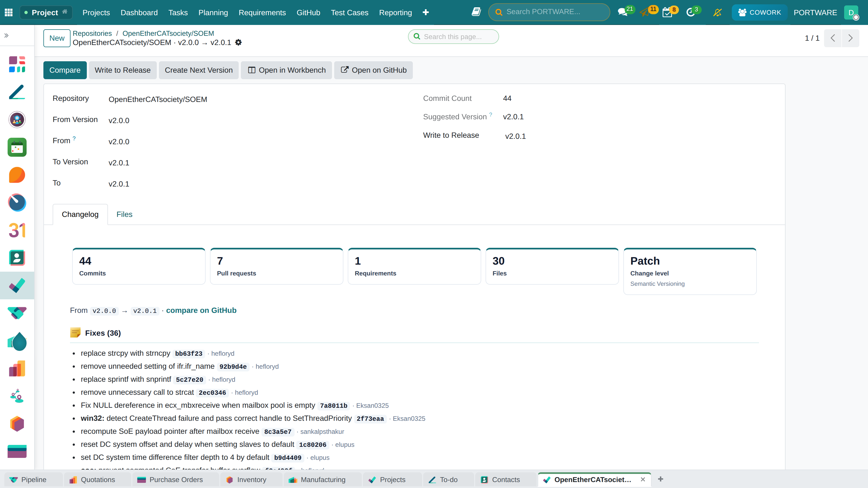The image size is (868, 488).
Task: Focus the Search PORTWARE global field
Action: (549, 12)
